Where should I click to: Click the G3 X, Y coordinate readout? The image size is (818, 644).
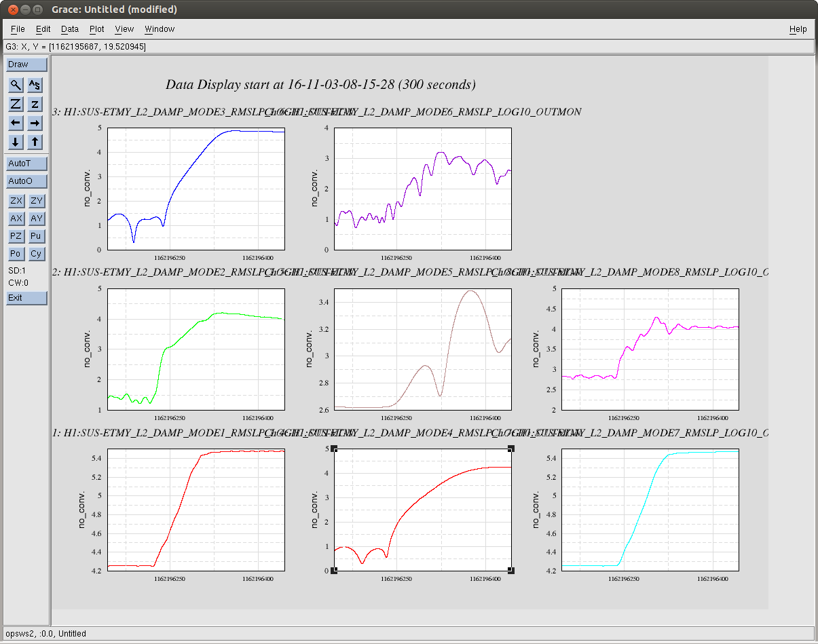[x=75, y=47]
